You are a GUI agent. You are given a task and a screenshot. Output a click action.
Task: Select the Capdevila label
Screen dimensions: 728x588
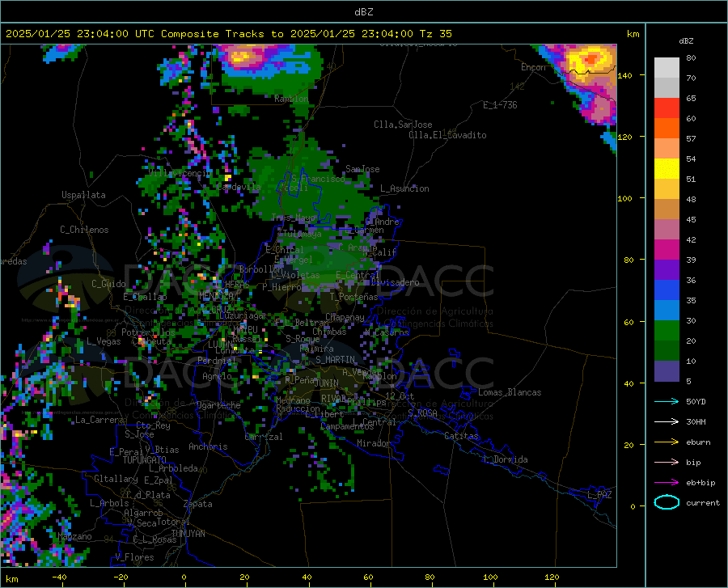[239, 187]
